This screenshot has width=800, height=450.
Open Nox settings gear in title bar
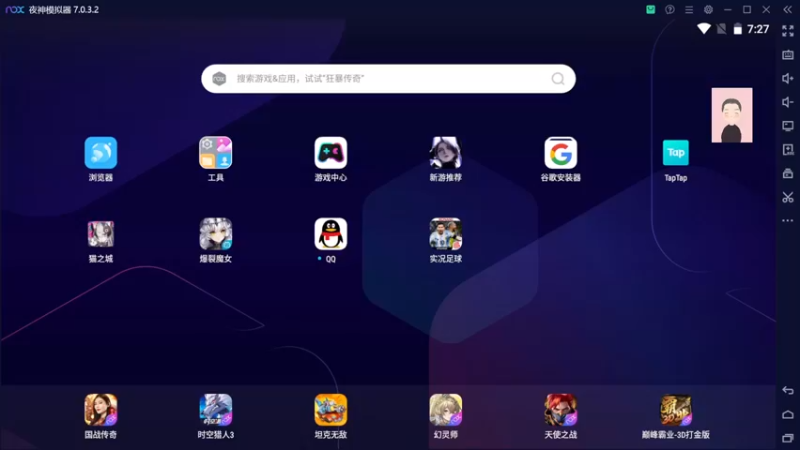pyautogui.click(x=708, y=9)
